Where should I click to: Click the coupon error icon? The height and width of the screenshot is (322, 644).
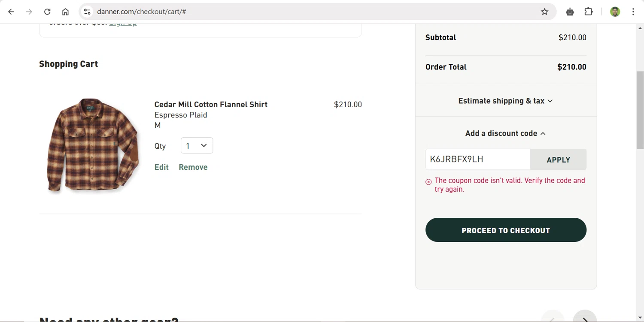tap(428, 182)
